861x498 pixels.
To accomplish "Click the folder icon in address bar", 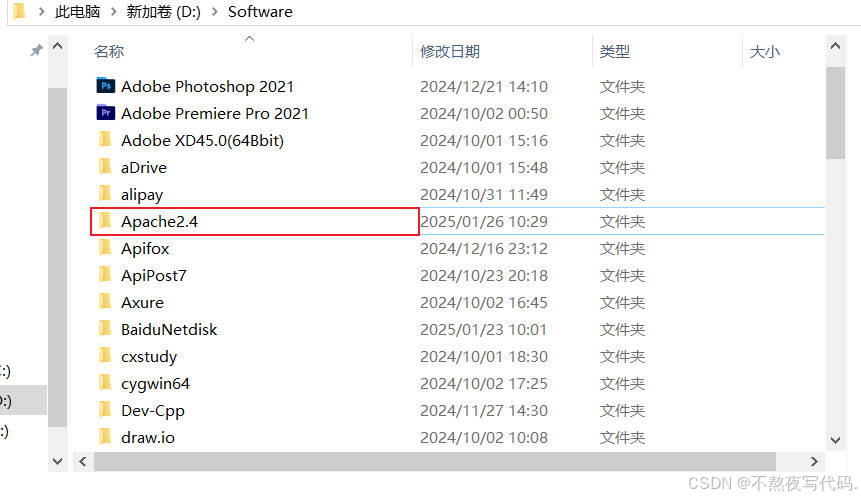I will (x=19, y=10).
